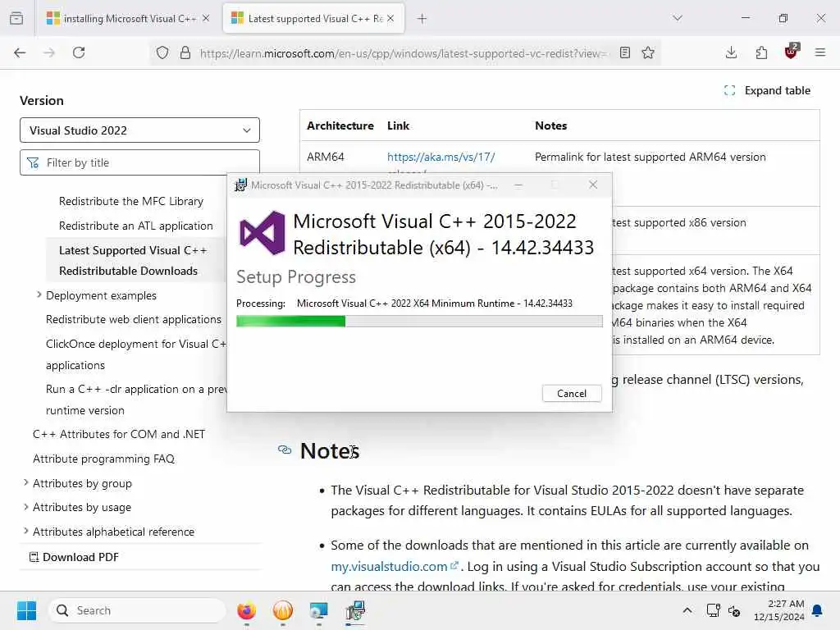Open C++ Attributes for COM and .NET
Viewport: 840px width, 630px height.
click(x=119, y=434)
